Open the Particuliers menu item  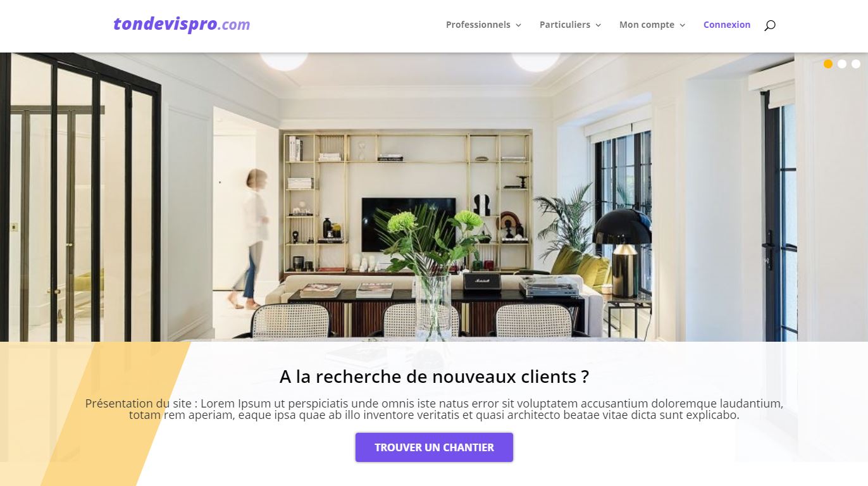pos(565,25)
